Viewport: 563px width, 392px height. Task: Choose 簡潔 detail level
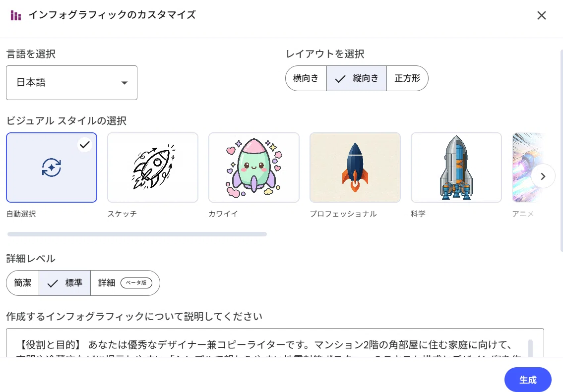(23, 283)
